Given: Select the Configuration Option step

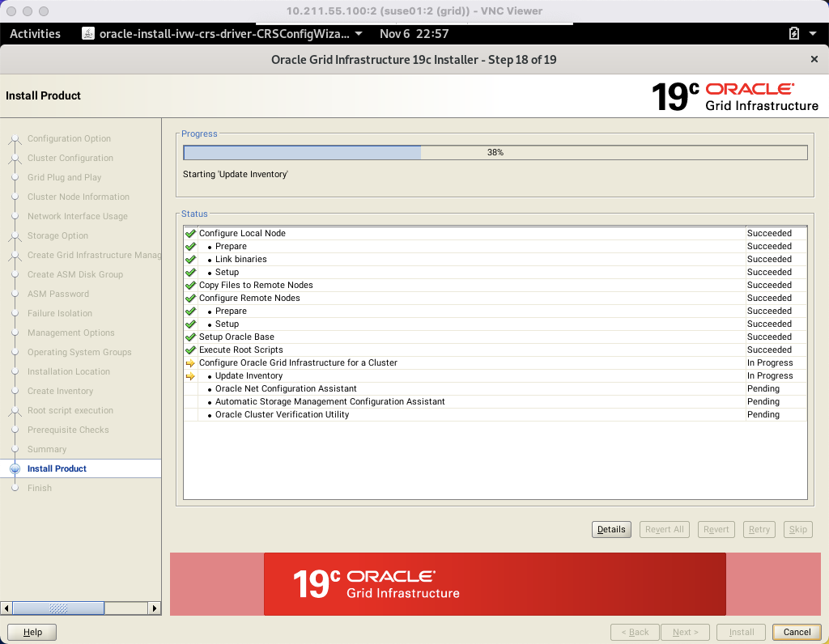Looking at the screenshot, I should pos(70,138).
